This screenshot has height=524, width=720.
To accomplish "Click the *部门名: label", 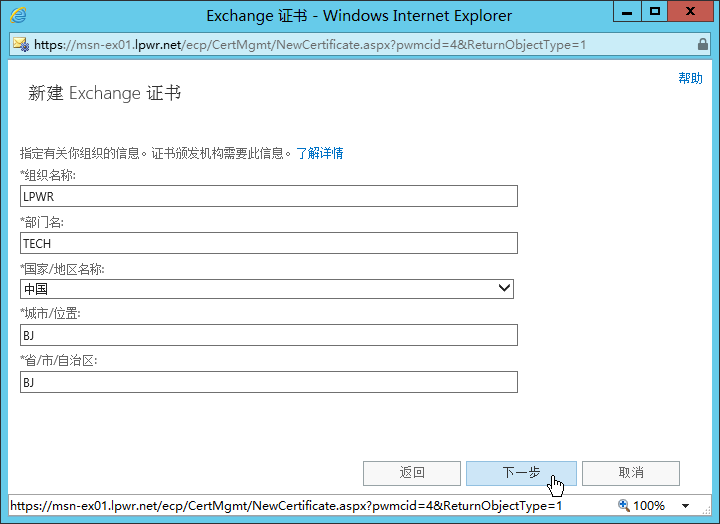I will tap(42, 222).
